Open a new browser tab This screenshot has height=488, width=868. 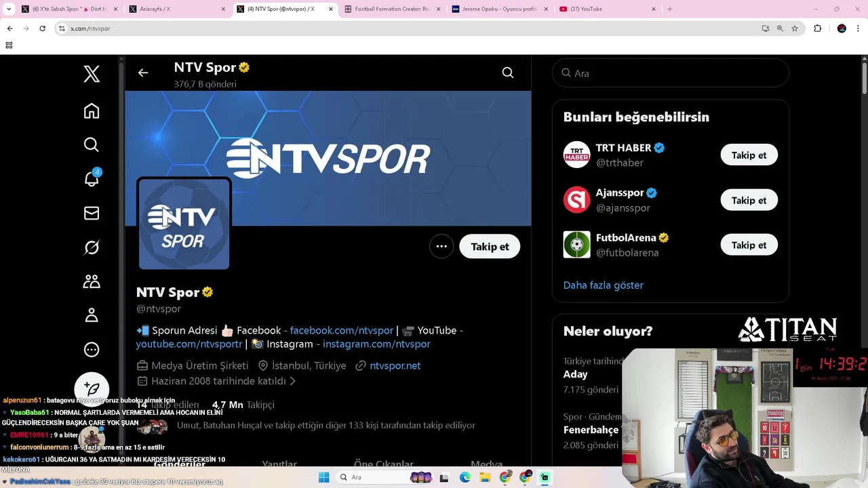click(x=670, y=9)
